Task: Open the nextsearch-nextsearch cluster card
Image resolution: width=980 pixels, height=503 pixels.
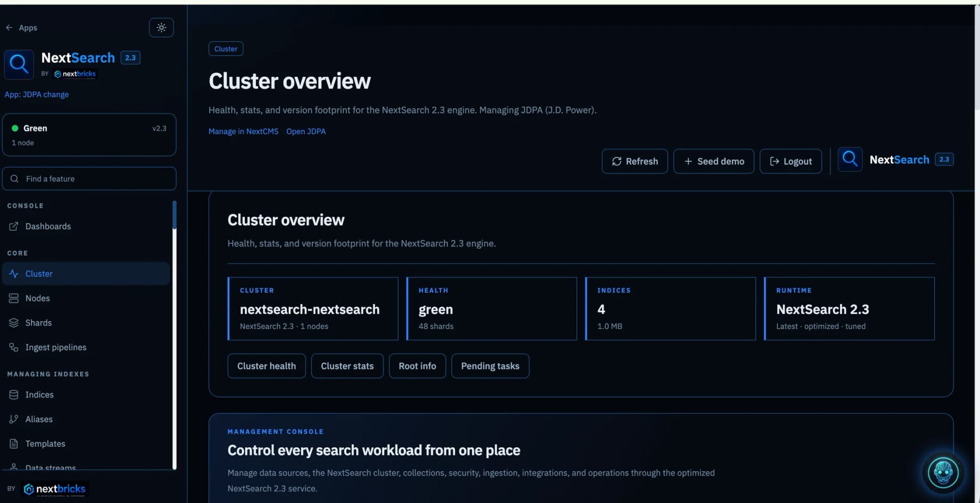Action: click(313, 308)
